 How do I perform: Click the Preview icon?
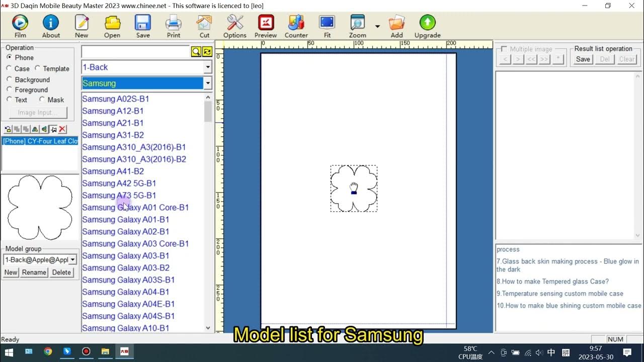[x=266, y=23]
